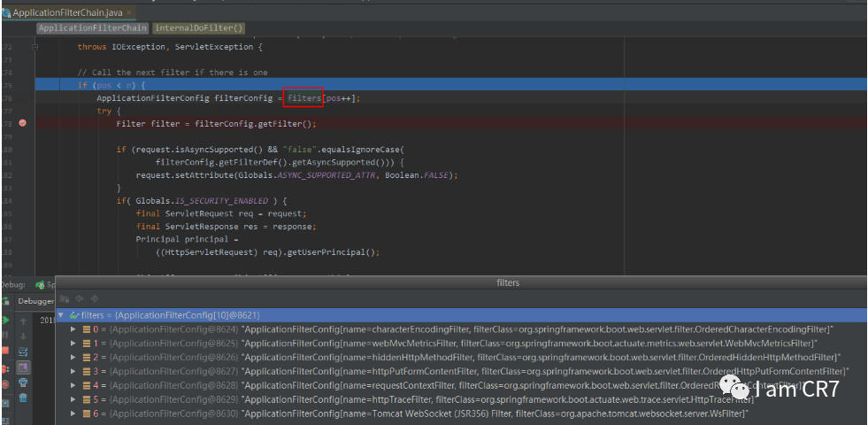Click the 'if (pos < n) {' highlighted line
This screenshot has width=868, height=425.
pos(451,85)
